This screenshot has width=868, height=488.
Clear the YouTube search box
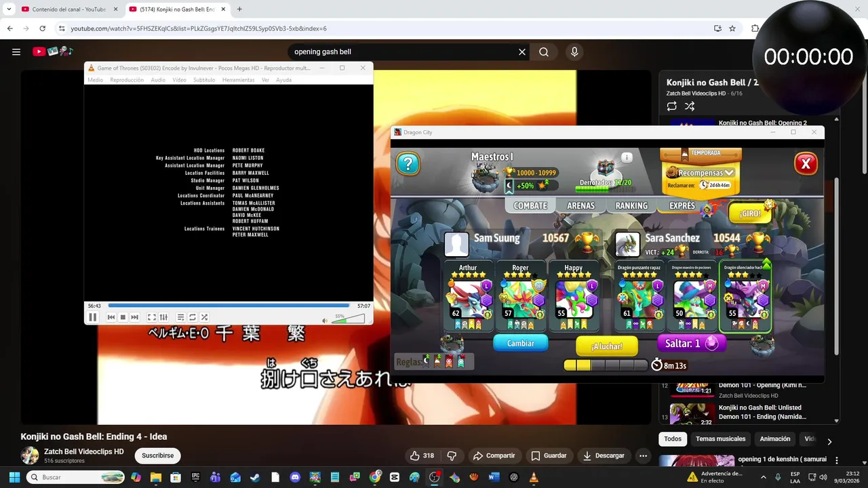522,52
